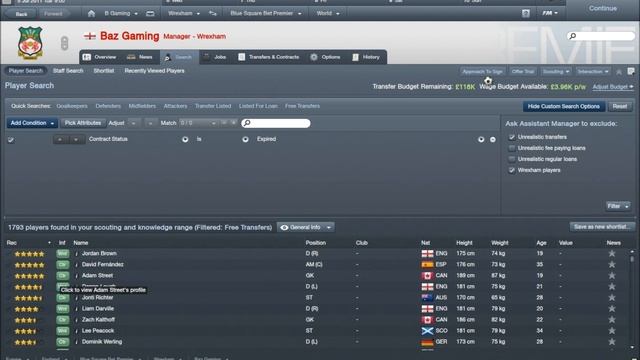Click the Pick Attributes button

coord(83,123)
